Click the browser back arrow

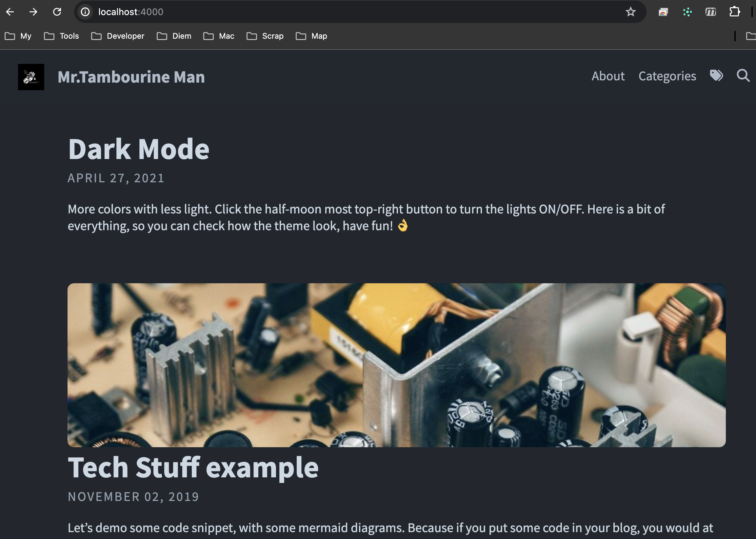coord(10,12)
